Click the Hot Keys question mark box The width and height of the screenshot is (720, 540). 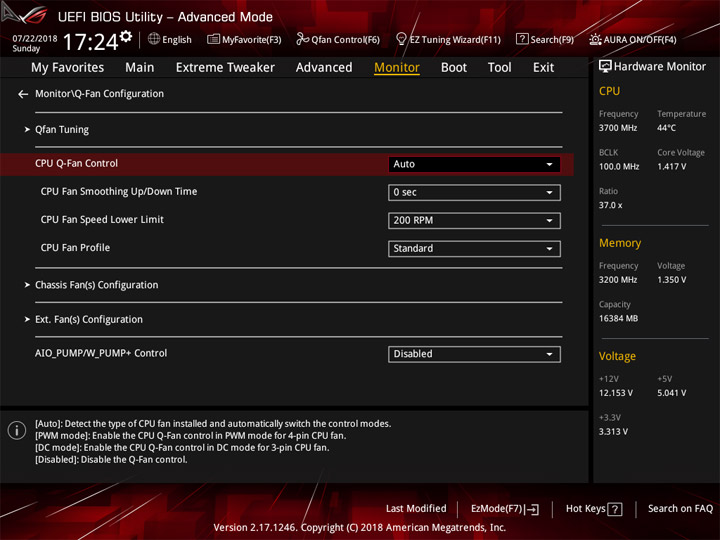click(x=614, y=509)
